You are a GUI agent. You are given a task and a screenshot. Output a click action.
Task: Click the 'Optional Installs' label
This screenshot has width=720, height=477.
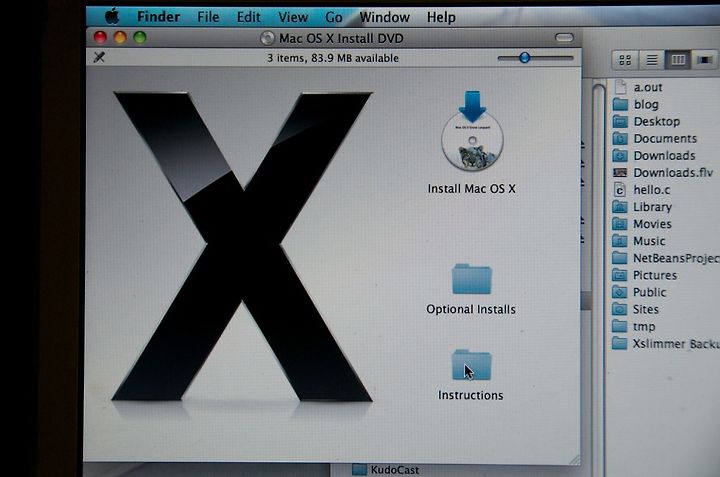(x=471, y=309)
